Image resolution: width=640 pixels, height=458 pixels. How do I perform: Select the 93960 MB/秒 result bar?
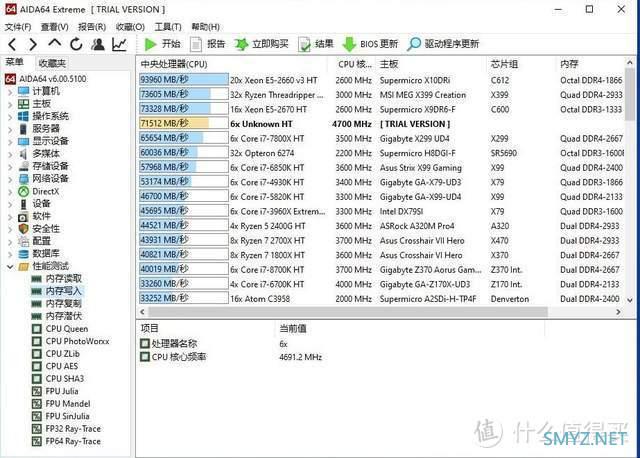click(x=184, y=80)
